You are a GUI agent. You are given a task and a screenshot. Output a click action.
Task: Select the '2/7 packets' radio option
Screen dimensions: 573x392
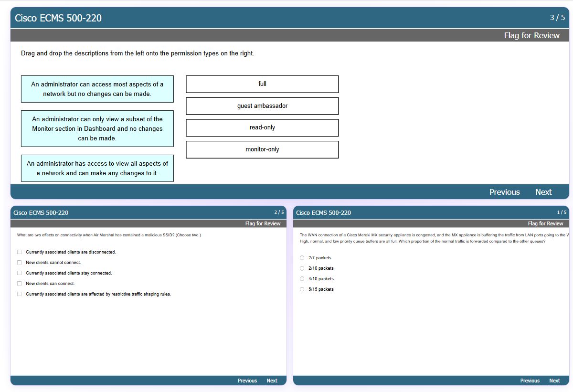[302, 258]
